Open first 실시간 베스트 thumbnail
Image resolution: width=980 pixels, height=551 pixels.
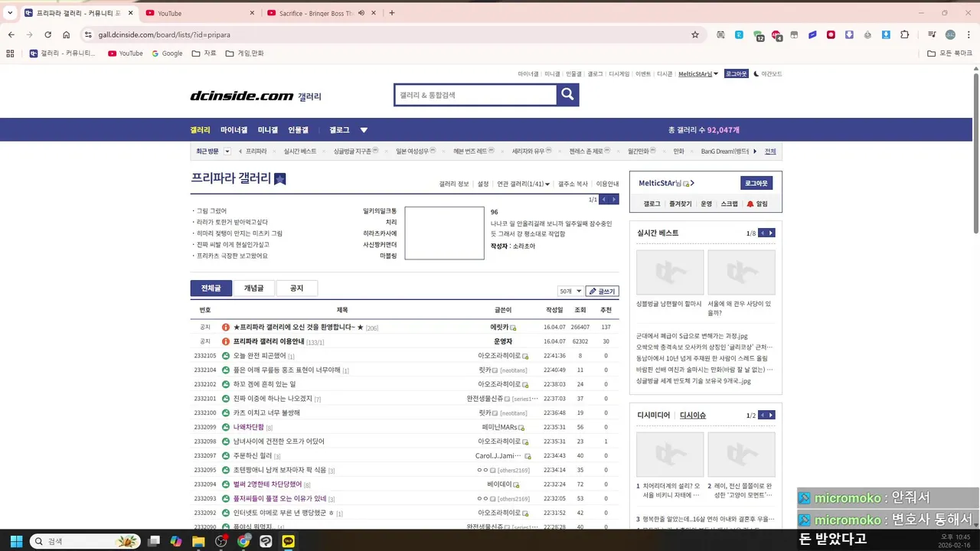670,272
